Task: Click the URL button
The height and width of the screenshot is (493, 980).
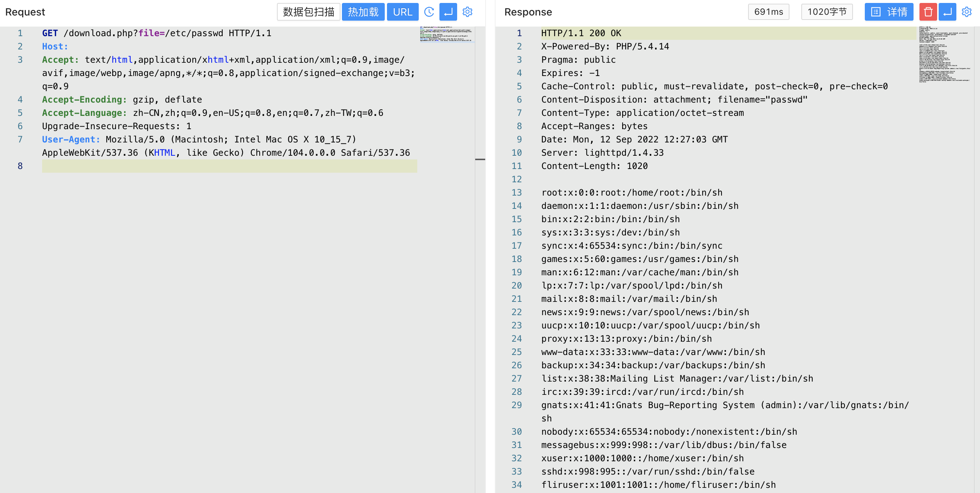Action: (x=402, y=12)
